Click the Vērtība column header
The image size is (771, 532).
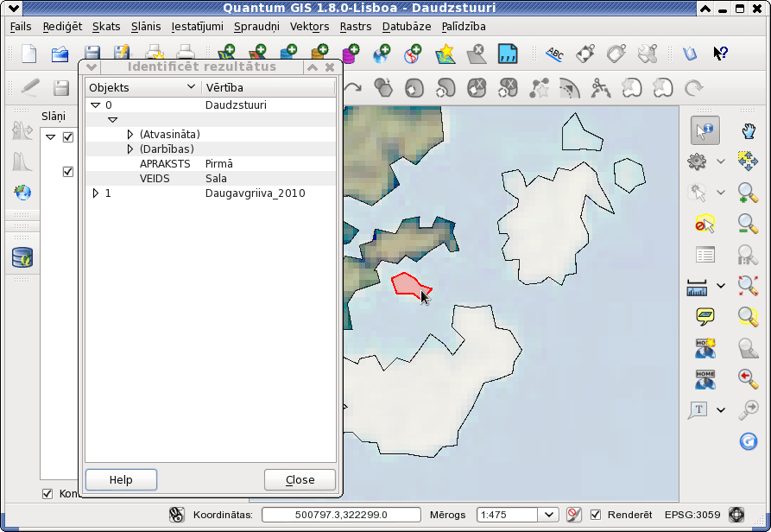coord(269,87)
